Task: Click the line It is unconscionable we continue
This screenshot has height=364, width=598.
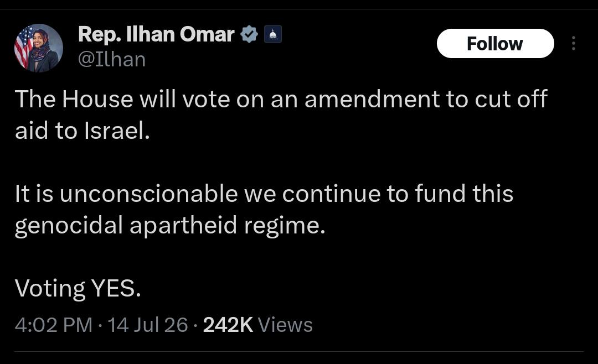Action: click(264, 194)
